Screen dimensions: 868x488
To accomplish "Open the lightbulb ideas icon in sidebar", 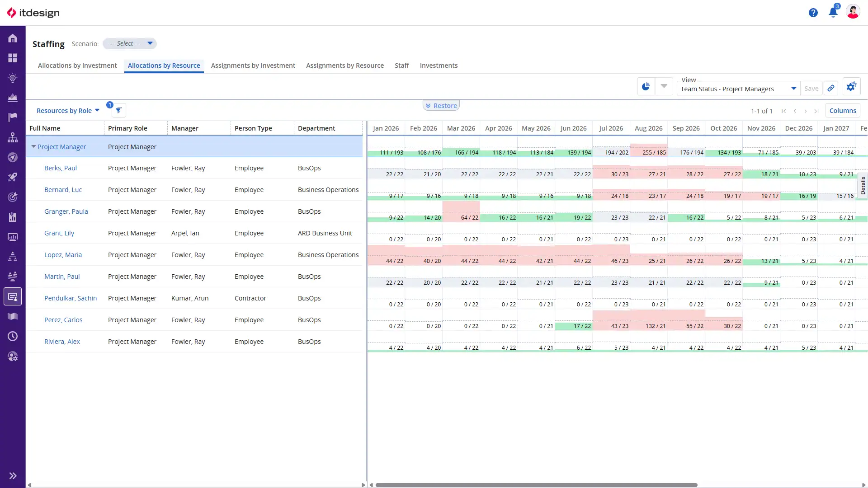I will point(13,78).
